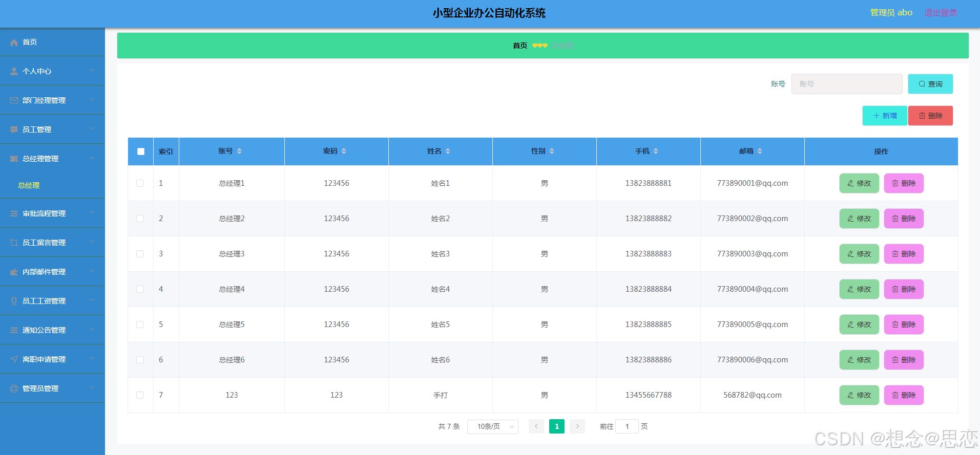Click the 通知公告管理 menu icon

coord(14,331)
